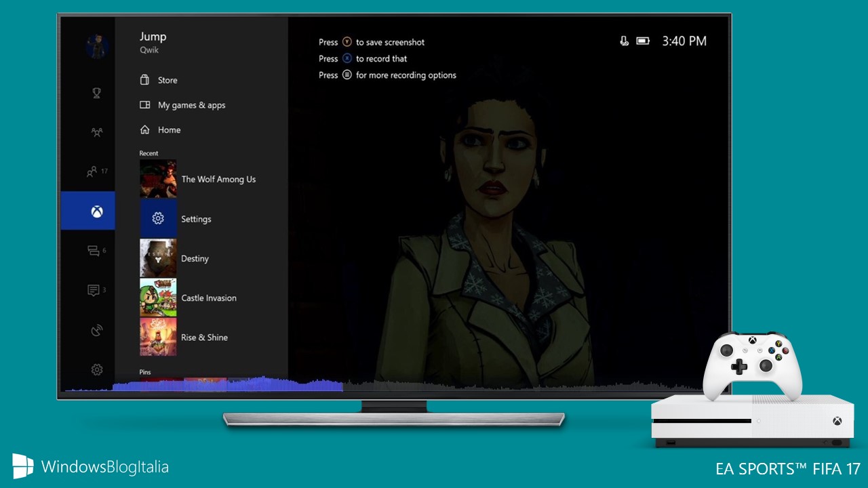Open the Messages tab showing 3
868x488 pixels.
(97, 290)
